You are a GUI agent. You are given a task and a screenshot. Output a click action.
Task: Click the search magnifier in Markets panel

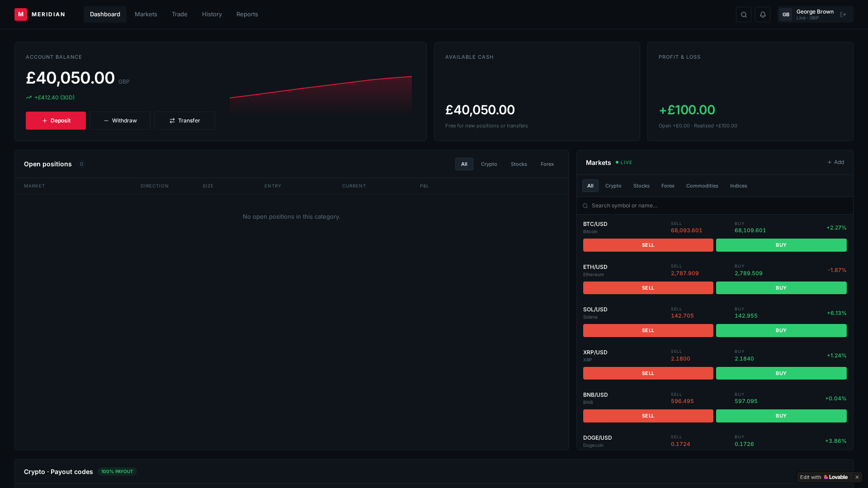point(585,206)
